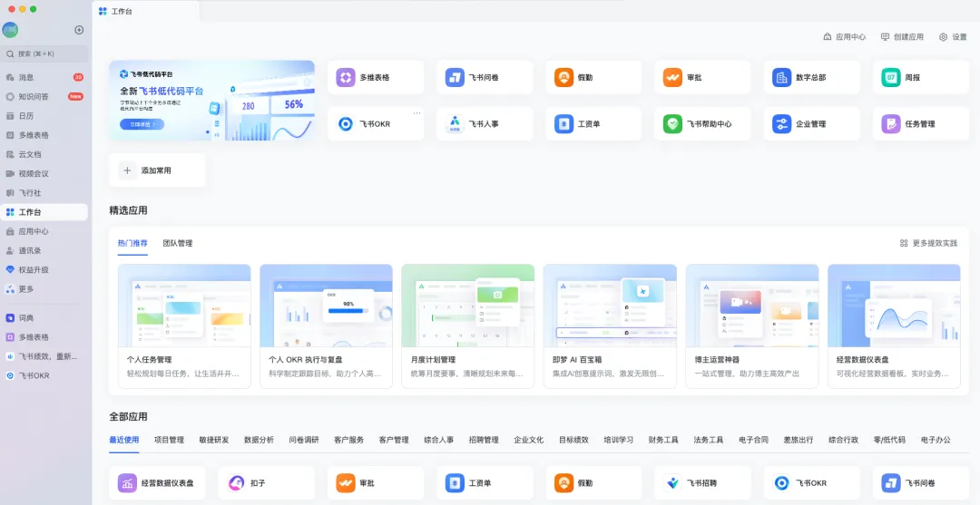Viewport: 980px width, 505px height.
Task: Open the 工资单 app in 常用 apps
Action: pyautogui.click(x=593, y=123)
